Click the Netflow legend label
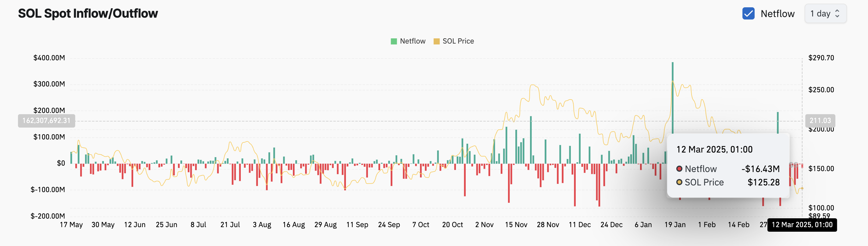This screenshot has width=868, height=246. 412,41
